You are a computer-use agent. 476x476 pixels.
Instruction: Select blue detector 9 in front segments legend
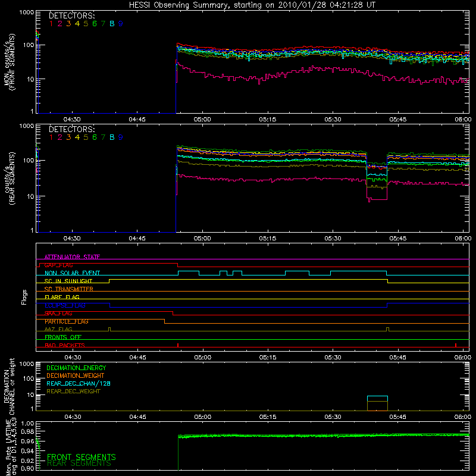(x=121, y=24)
